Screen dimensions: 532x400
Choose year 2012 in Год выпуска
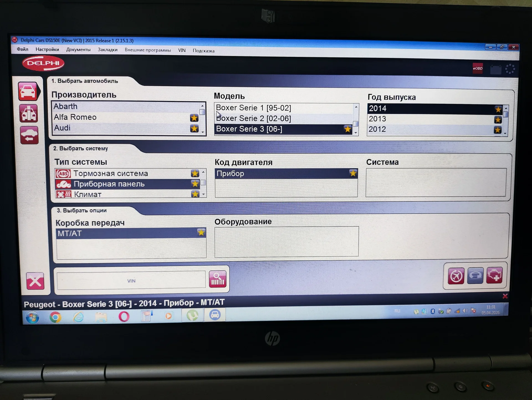click(x=435, y=130)
